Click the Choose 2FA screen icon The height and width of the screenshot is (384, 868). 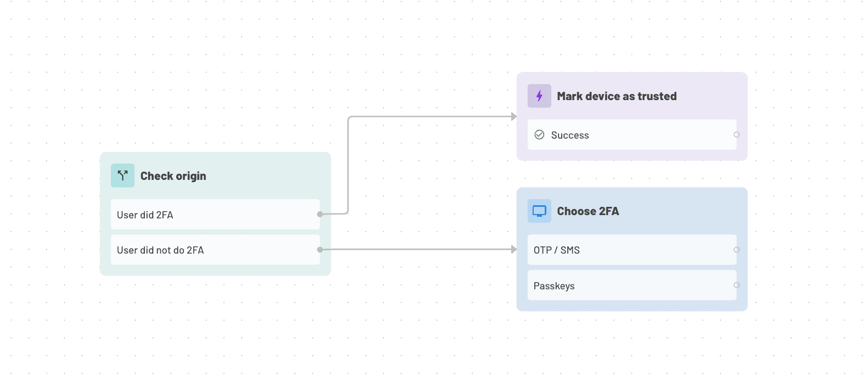coord(539,211)
